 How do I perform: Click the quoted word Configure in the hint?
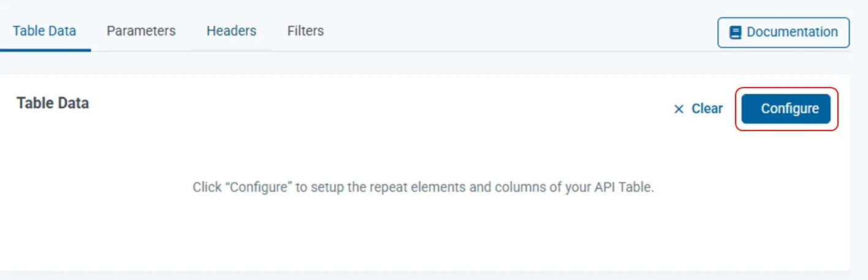[259, 187]
